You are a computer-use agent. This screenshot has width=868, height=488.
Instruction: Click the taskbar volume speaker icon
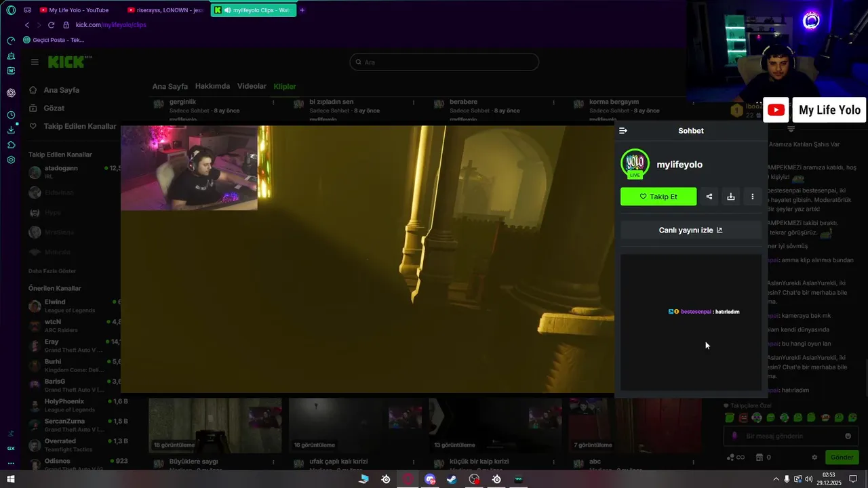pyautogui.click(x=809, y=479)
